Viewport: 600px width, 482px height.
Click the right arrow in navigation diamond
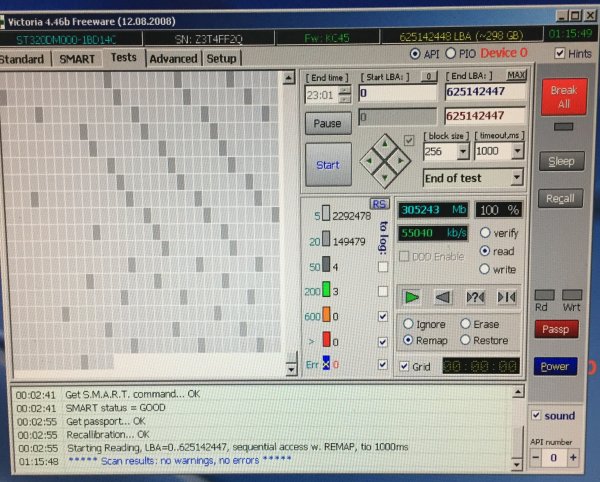tap(401, 161)
